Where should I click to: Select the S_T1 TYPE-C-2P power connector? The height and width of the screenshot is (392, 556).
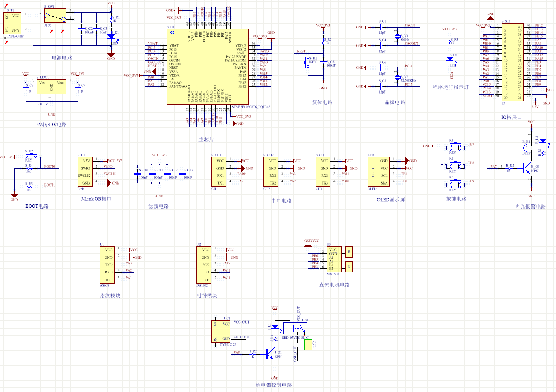(x=12, y=23)
